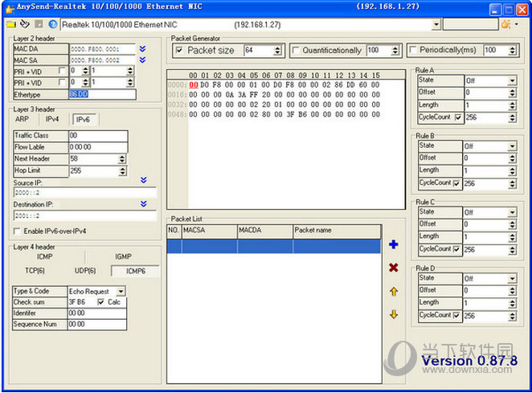Click Next Header spinner
This screenshot has width=532, height=393.
[x=122, y=159]
